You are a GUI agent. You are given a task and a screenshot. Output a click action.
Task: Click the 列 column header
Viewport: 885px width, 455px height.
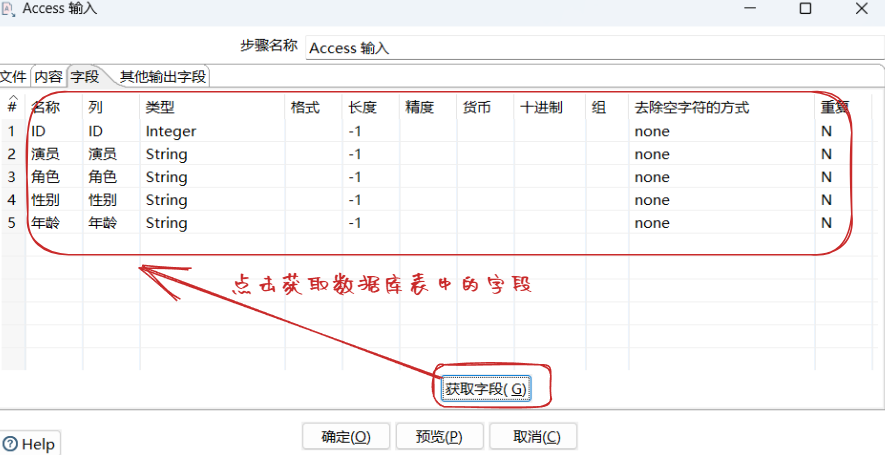point(111,107)
